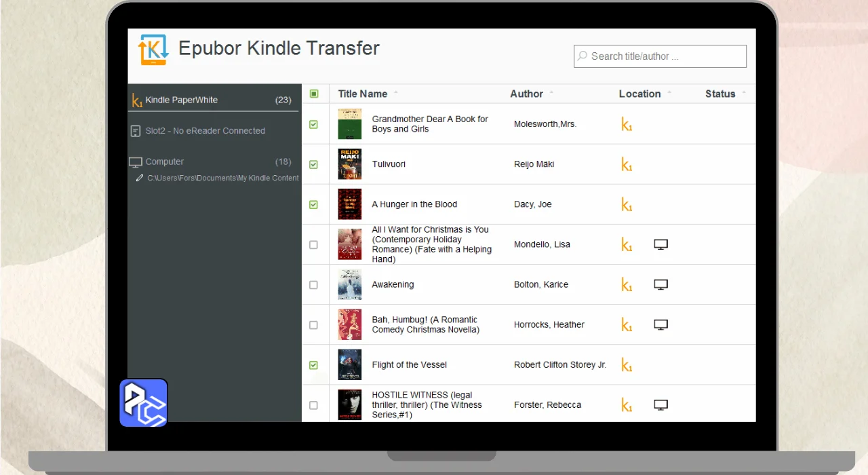868x475 pixels.
Task: Sort by Author column arrow
Action: pos(551,93)
